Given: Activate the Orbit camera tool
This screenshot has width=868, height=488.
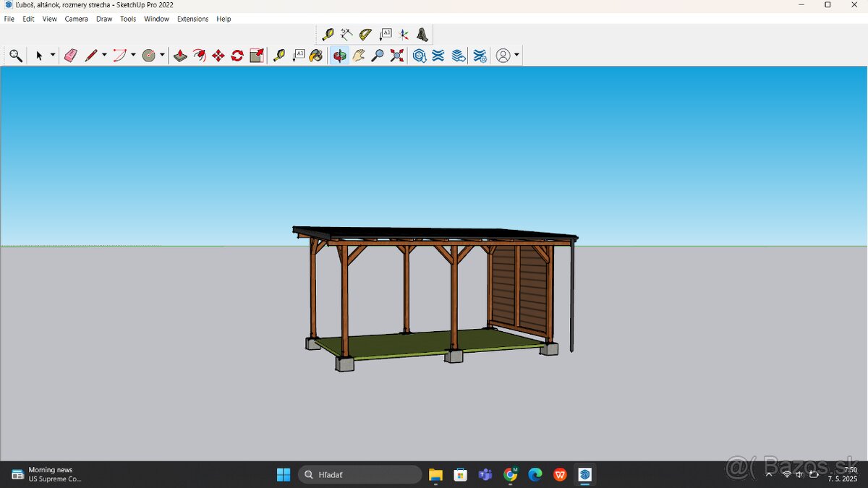Looking at the screenshot, I should pos(339,56).
